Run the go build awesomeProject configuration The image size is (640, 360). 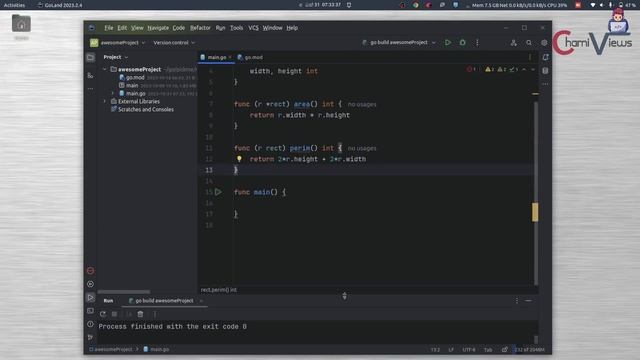click(448, 42)
